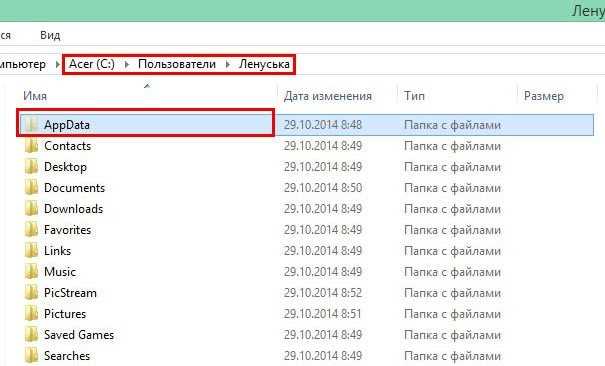Select the Contacts folder icon
Viewport: 605px width, 366px height.
click(x=31, y=146)
